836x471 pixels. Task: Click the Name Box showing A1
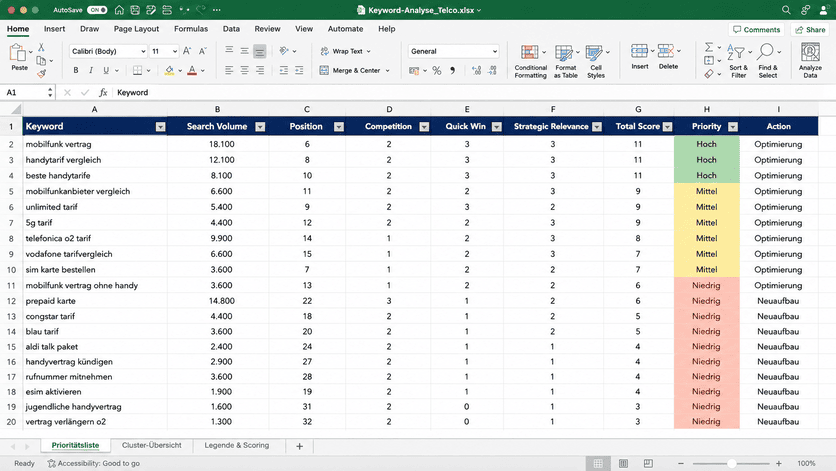28,93
